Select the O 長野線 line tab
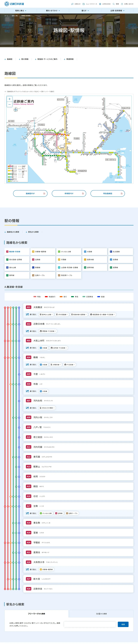The width and height of the screenshot is (138, 644). [121, 267]
